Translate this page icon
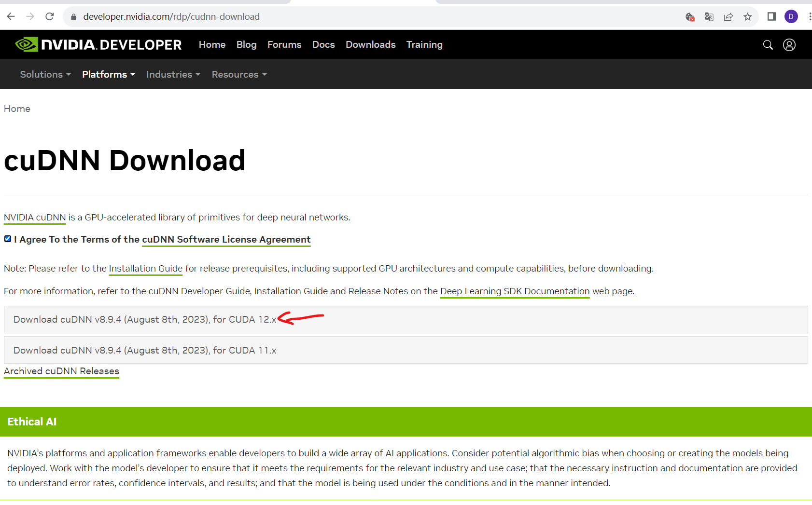This screenshot has width=812, height=505. [x=709, y=17]
